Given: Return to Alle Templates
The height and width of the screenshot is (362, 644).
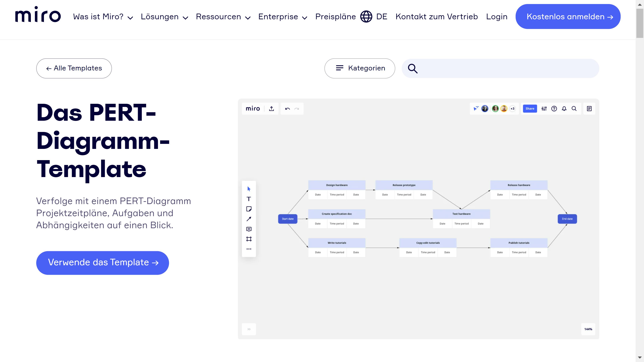Looking at the screenshot, I should pos(74,68).
